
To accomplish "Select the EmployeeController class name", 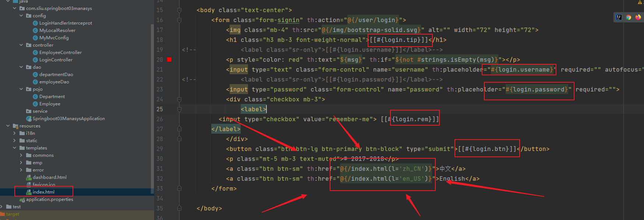I will coord(60,53).
